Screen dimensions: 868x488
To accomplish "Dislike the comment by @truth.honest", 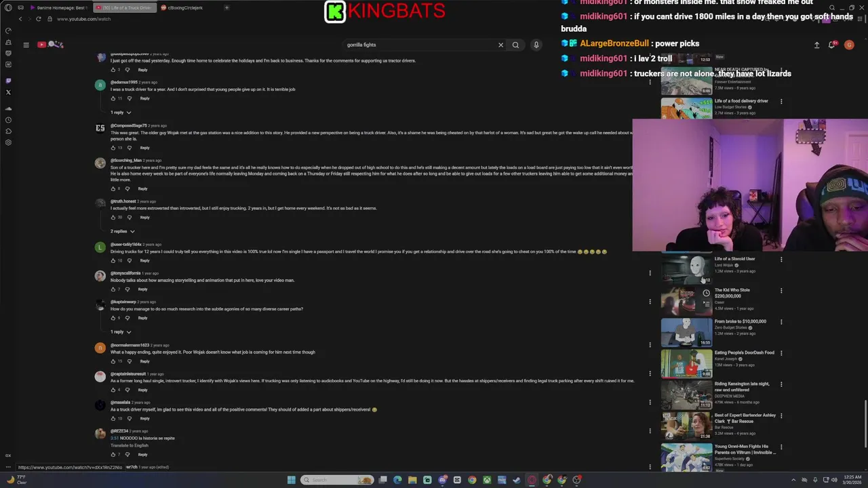I will (130, 218).
